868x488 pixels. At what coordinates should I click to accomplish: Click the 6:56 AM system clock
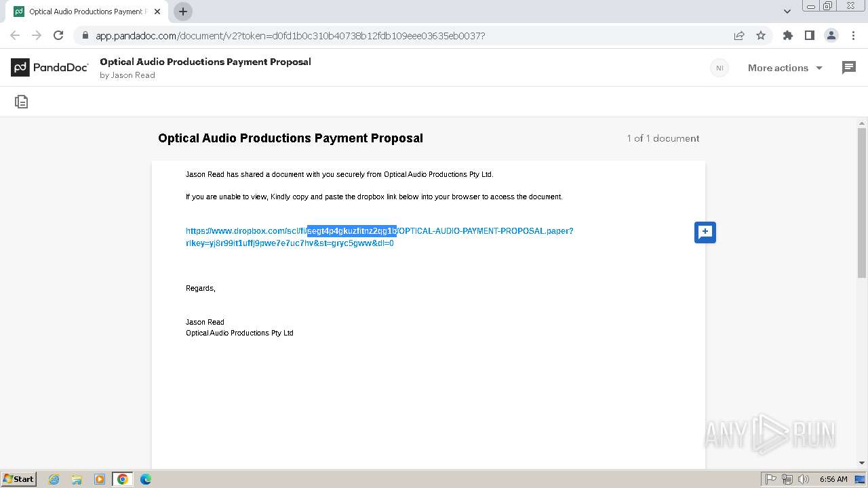(x=833, y=479)
